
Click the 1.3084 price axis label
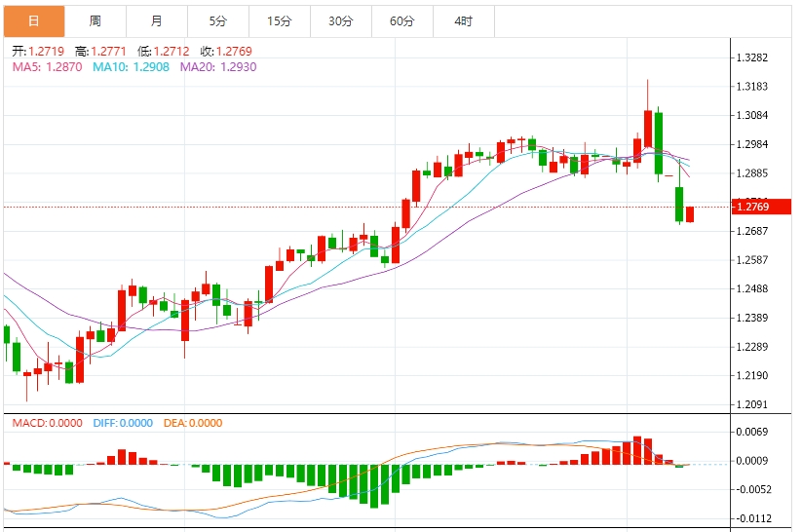point(752,115)
